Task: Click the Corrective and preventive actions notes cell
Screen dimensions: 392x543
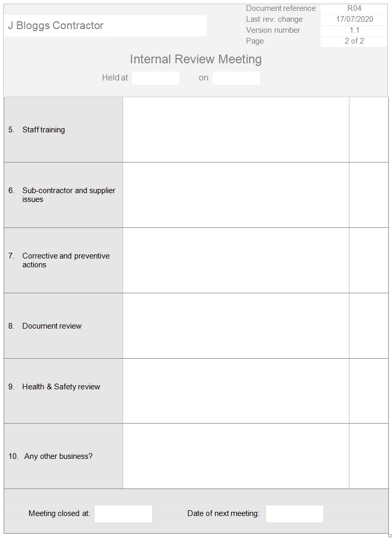Action: click(236, 260)
